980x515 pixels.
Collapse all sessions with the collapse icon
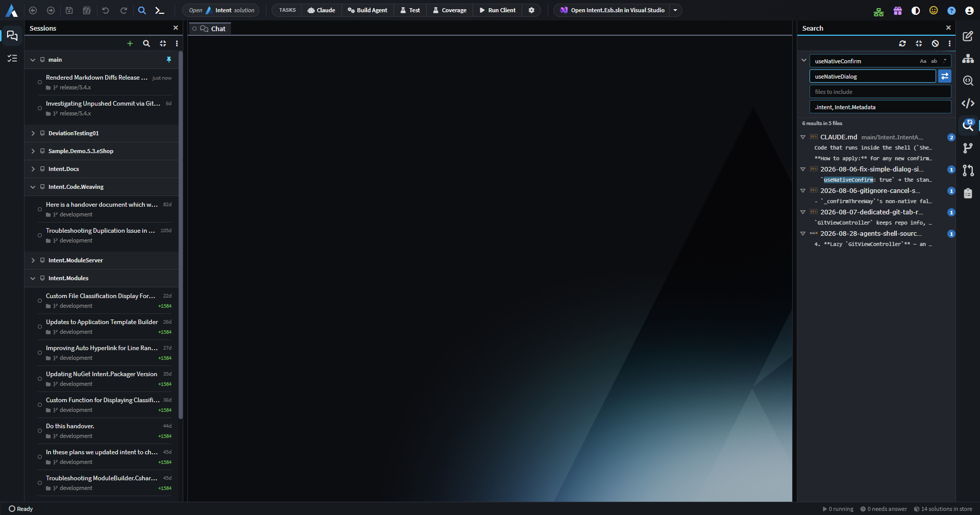163,43
